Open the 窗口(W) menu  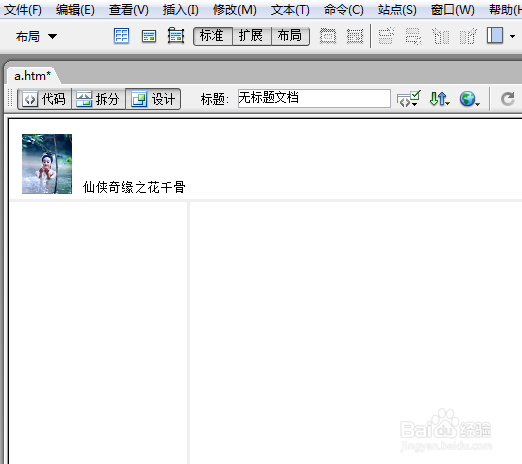[452, 10]
